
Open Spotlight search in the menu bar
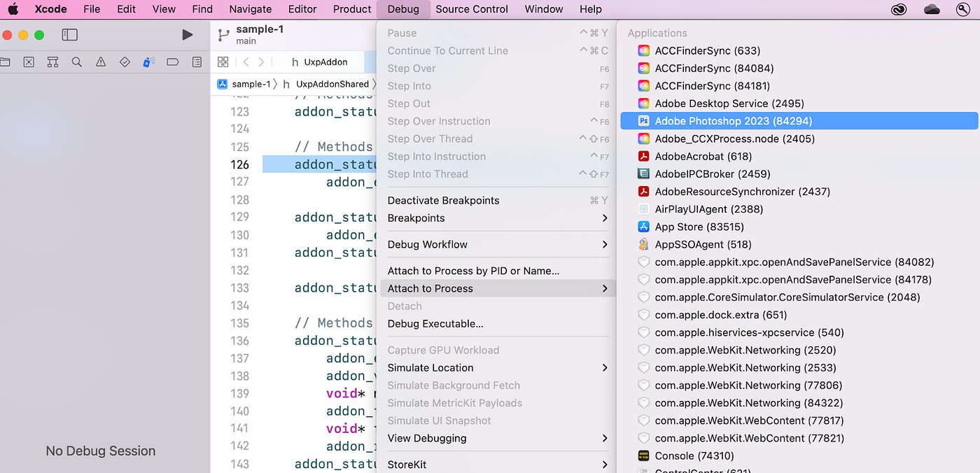(x=963, y=9)
